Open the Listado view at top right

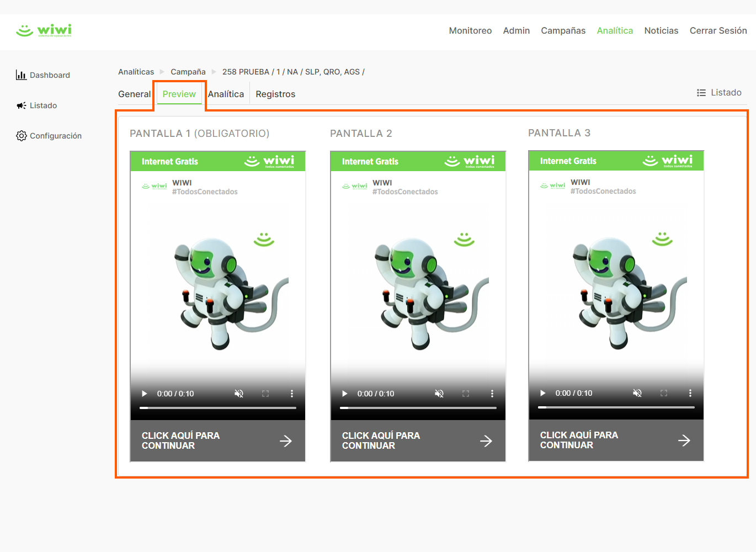tap(719, 93)
